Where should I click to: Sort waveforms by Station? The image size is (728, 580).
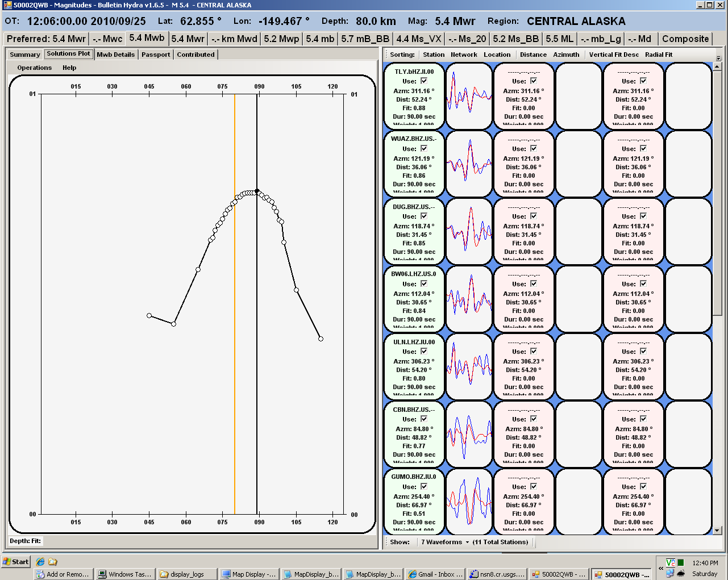[x=434, y=55]
